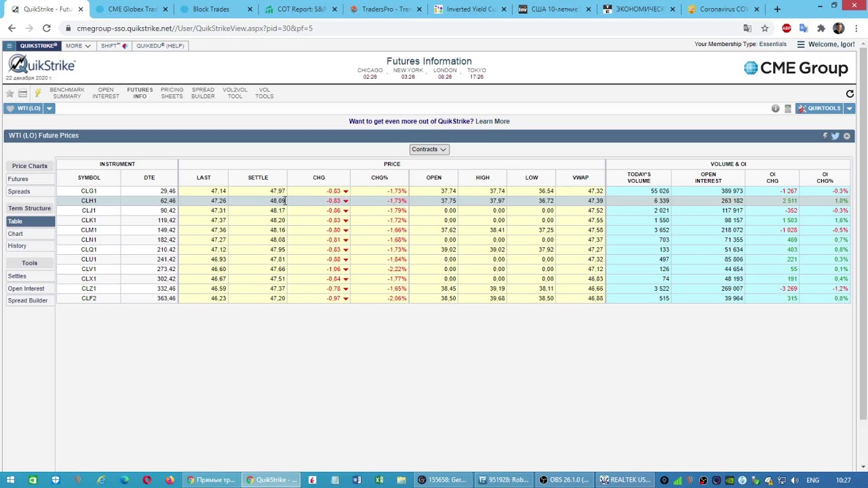Click the page refresh icon below CME logo
This screenshot has width=868, height=488.
pyautogui.click(x=850, y=94)
